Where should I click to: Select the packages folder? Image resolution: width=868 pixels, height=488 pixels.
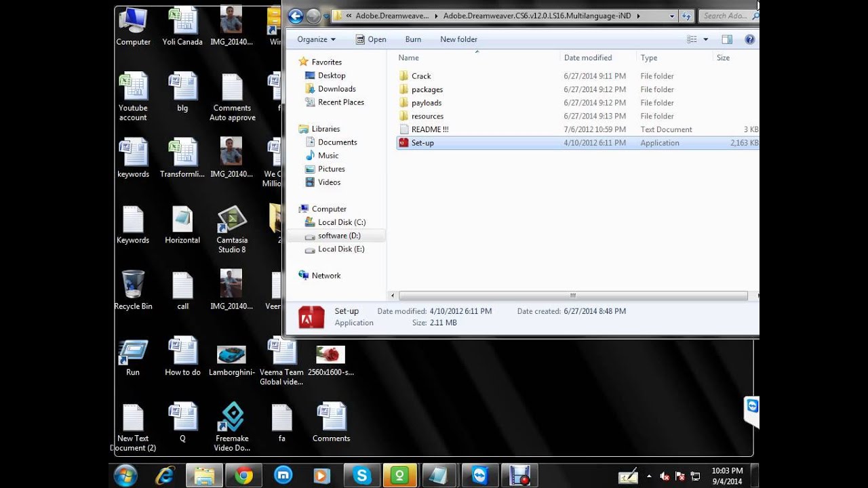tap(427, 89)
